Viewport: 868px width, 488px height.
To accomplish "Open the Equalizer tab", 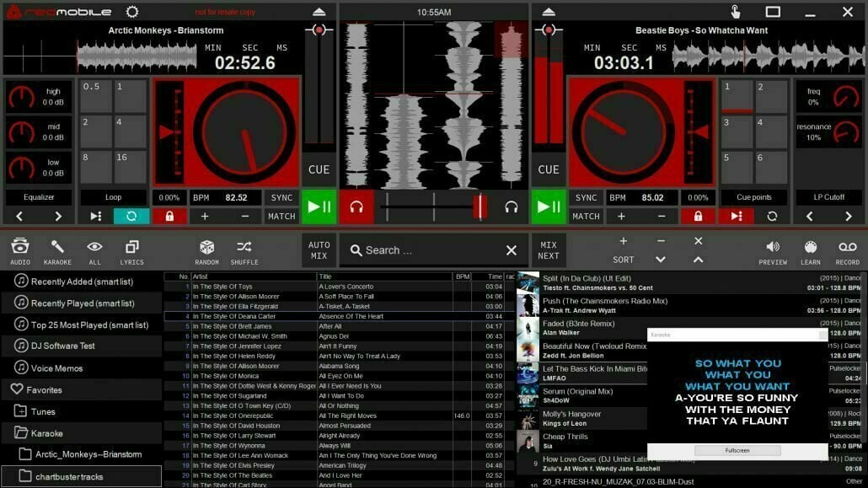I will tap(39, 196).
